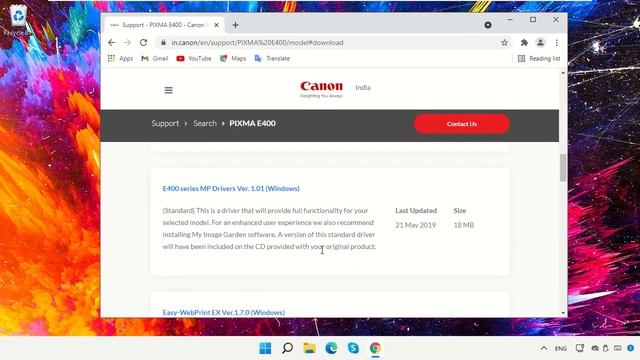Click the media control icon beside window buttons
640x360 pixels.
click(488, 25)
